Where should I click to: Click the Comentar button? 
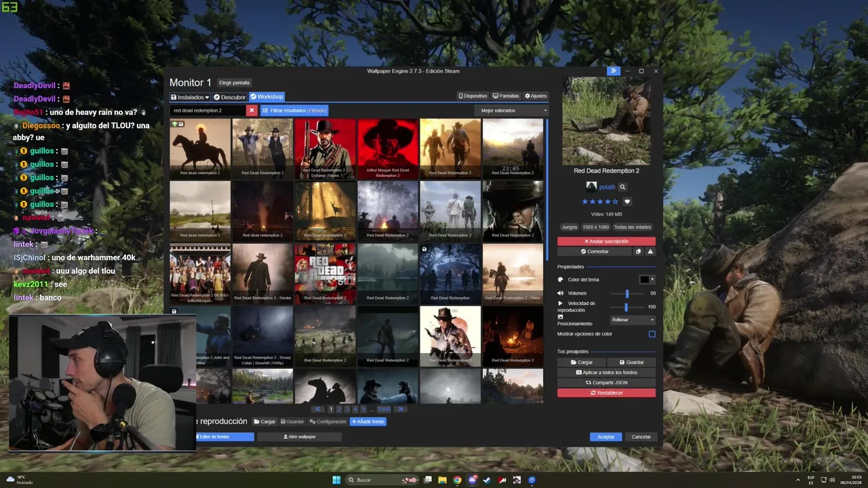(595, 251)
